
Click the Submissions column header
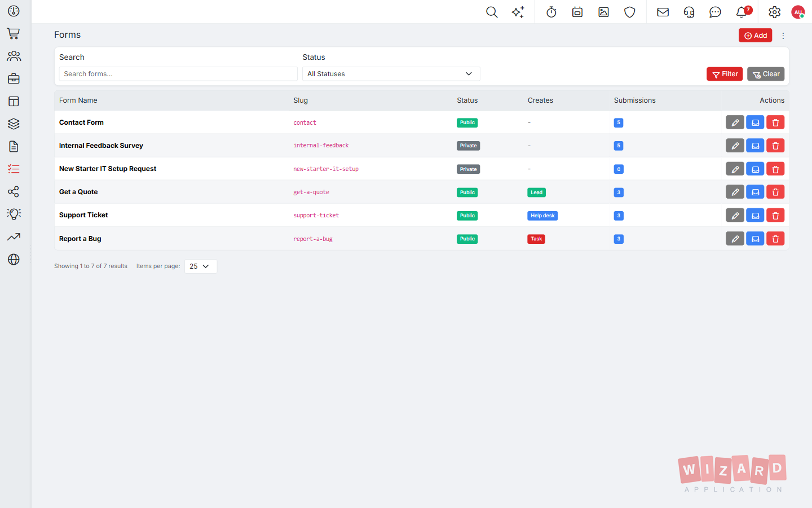click(x=635, y=100)
